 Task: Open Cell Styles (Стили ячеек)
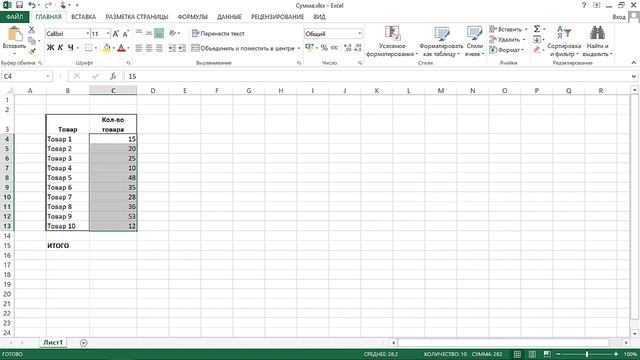pos(475,42)
